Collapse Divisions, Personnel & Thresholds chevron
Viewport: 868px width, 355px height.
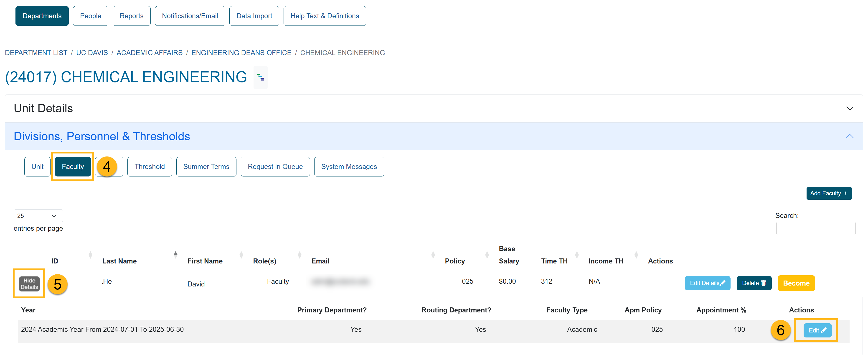click(850, 136)
